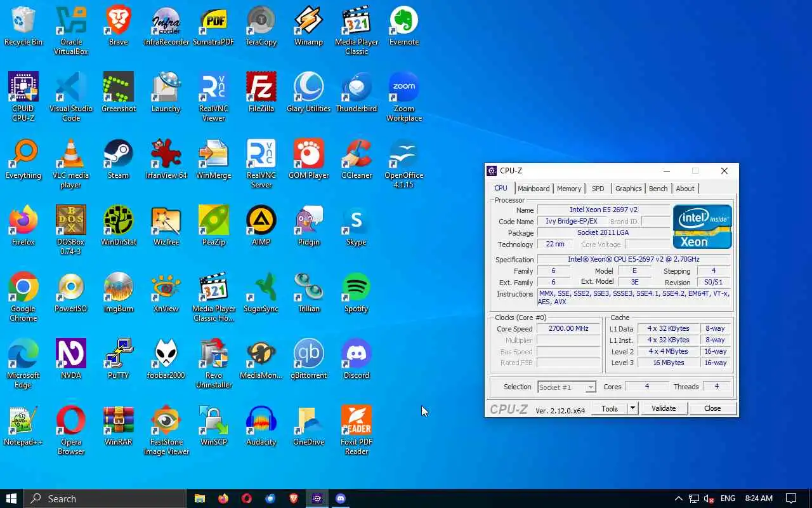
Task: Click the taskbar Search box
Action: point(105,498)
